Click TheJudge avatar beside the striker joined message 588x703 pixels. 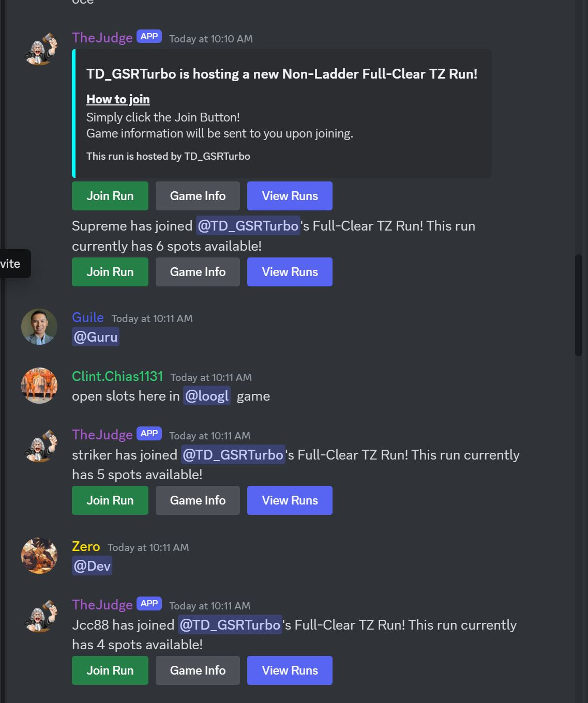coord(39,445)
